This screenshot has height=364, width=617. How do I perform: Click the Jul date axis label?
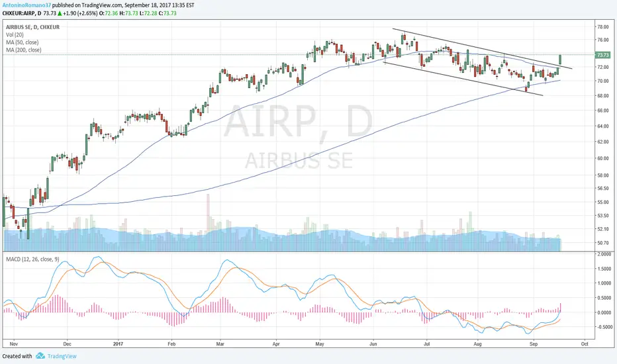click(426, 344)
